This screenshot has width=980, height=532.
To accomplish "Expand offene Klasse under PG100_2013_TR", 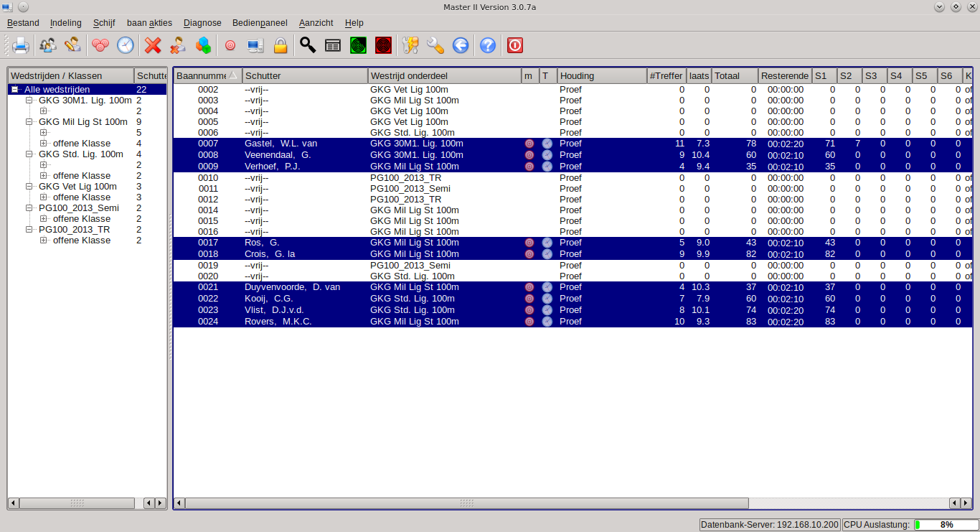I will click(x=44, y=241).
